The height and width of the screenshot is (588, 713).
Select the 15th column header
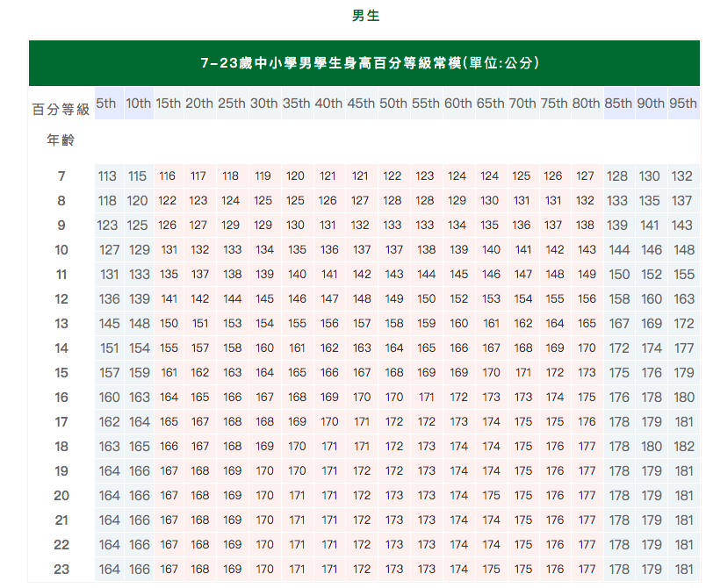pos(169,104)
